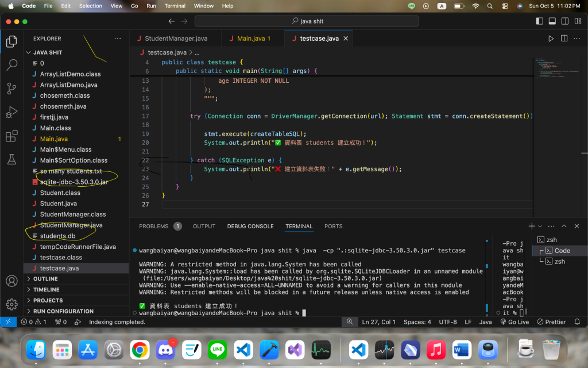Open Student.java in the Explorer
The height and width of the screenshot is (368, 588).
[x=59, y=204]
